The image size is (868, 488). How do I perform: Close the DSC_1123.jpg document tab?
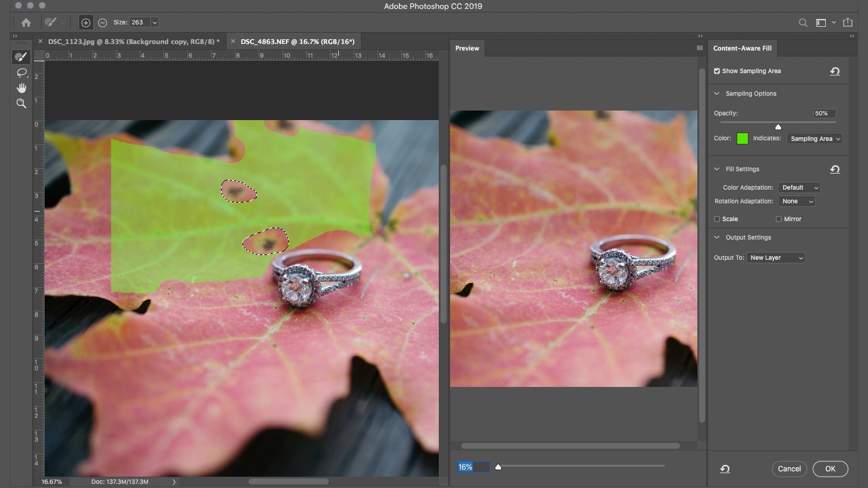(x=40, y=42)
